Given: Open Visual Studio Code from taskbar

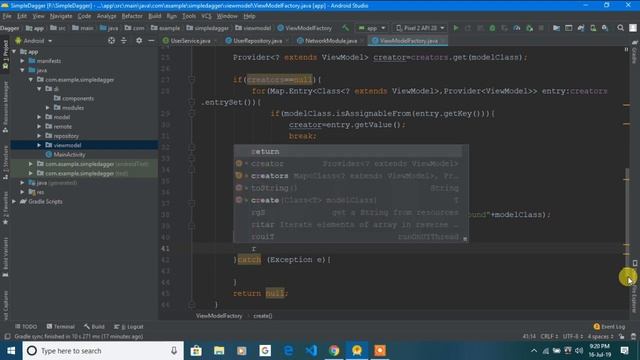Looking at the screenshot, I should click(x=311, y=351).
